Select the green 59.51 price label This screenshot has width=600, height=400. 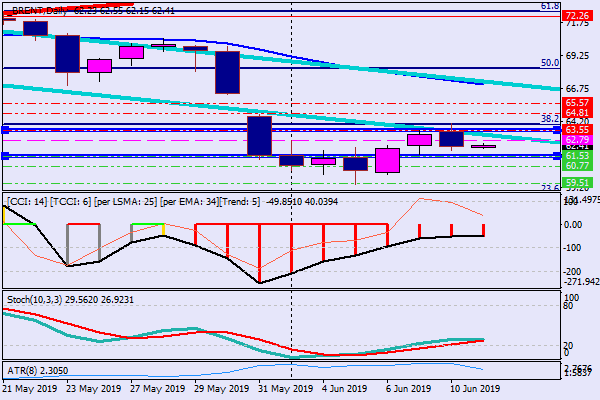pyautogui.click(x=577, y=183)
